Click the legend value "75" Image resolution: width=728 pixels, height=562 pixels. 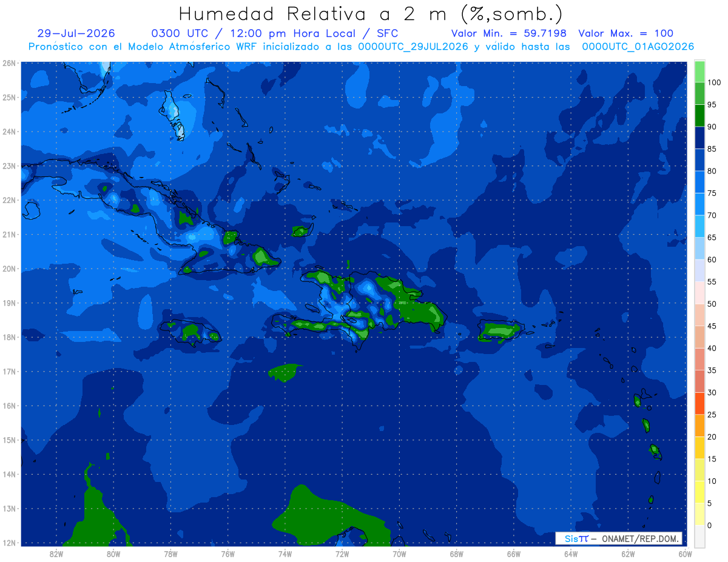click(x=712, y=193)
